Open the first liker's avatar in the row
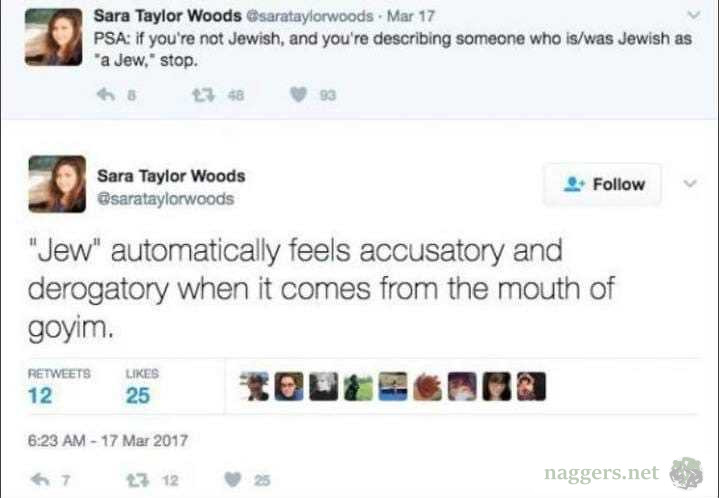719x498 pixels. pos(254,387)
